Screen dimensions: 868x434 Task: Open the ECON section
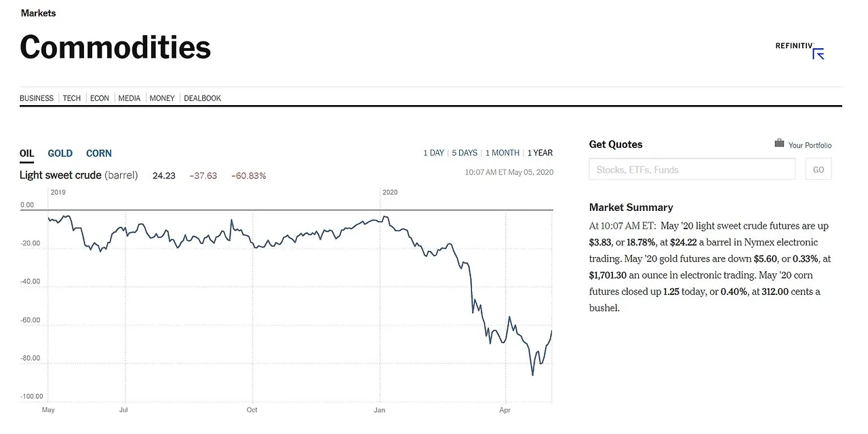point(99,98)
